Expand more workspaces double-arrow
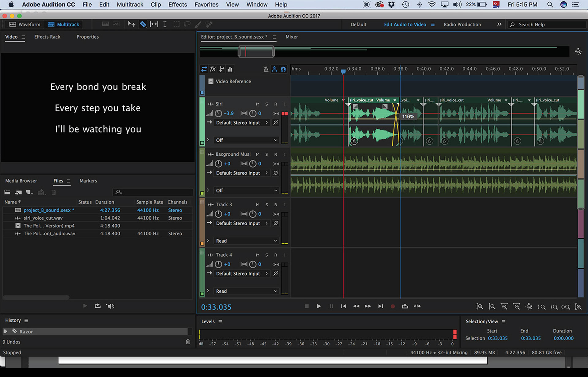The width and height of the screenshot is (588, 377). pyautogui.click(x=499, y=24)
